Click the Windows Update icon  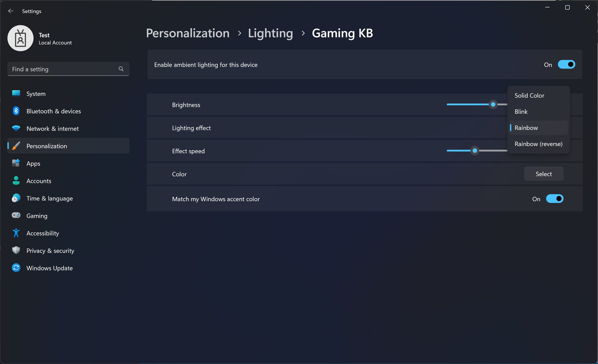(x=16, y=268)
